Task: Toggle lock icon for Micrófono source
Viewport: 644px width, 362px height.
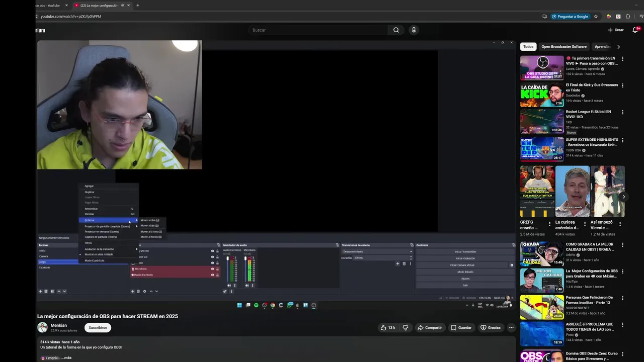Action: pyautogui.click(x=217, y=269)
